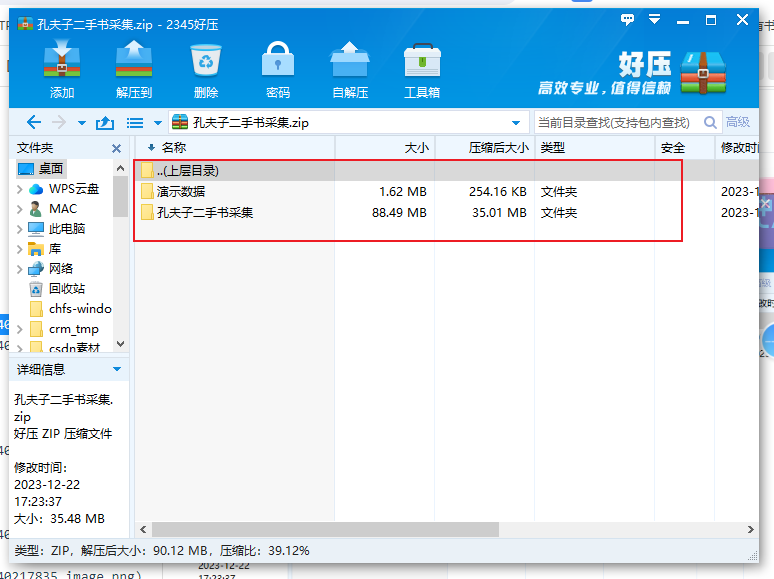Open navigation history dropdown arrow
The width and height of the screenshot is (774, 579).
pos(82,123)
